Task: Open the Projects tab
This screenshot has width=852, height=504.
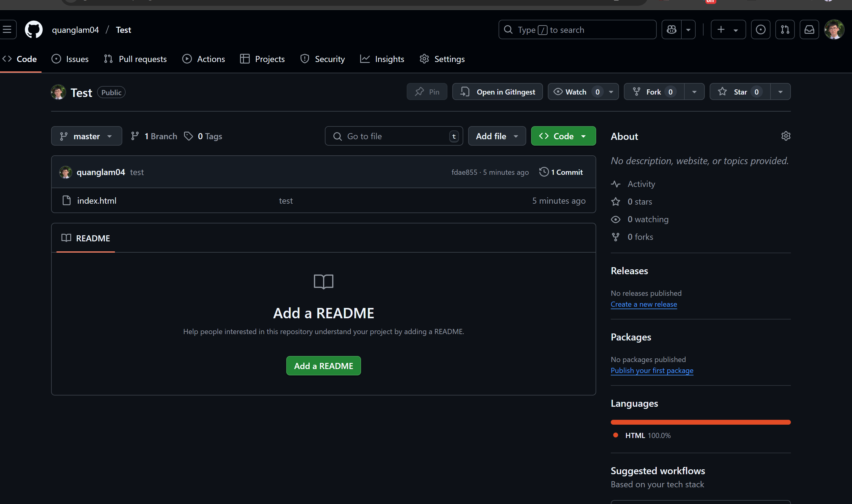Action: [263, 59]
